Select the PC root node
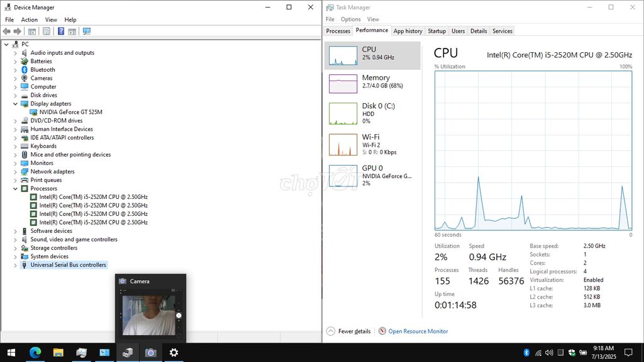 (x=25, y=44)
